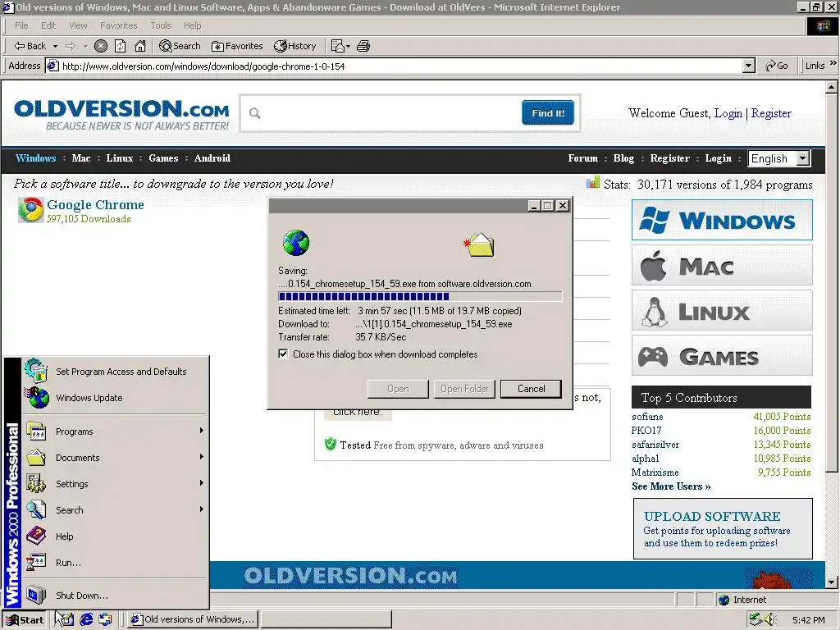Open the History pane in IE toolbar
The height and width of the screenshot is (630, 840).
[295, 46]
